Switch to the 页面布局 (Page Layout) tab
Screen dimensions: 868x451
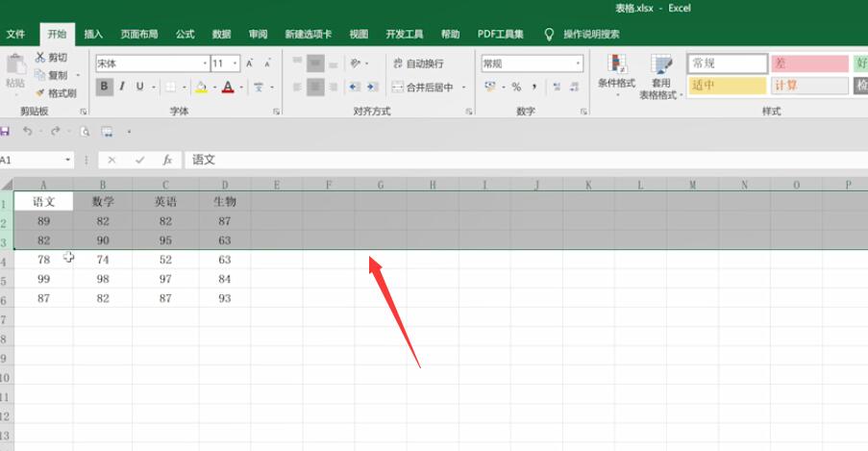[x=139, y=35]
